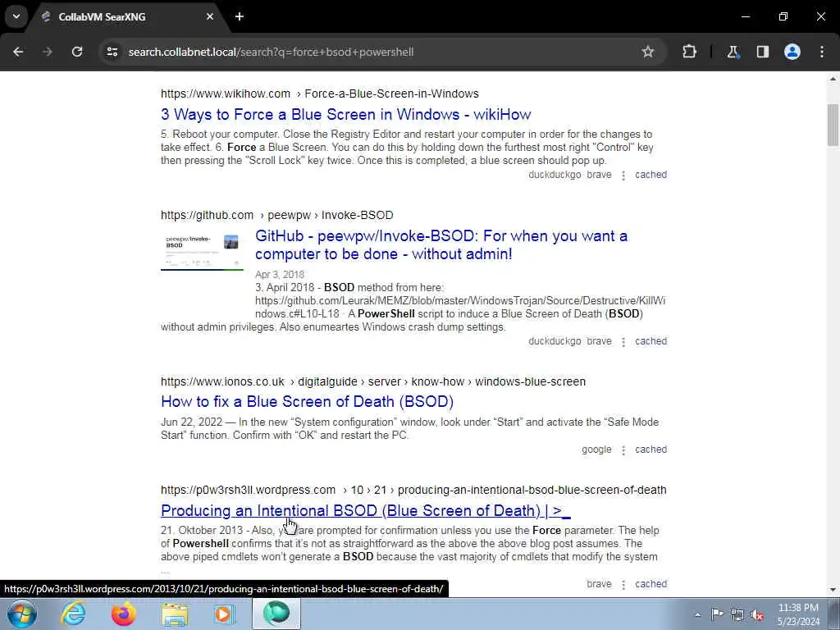Reload the current page
Viewport: 840px width, 630px height.
point(77,52)
